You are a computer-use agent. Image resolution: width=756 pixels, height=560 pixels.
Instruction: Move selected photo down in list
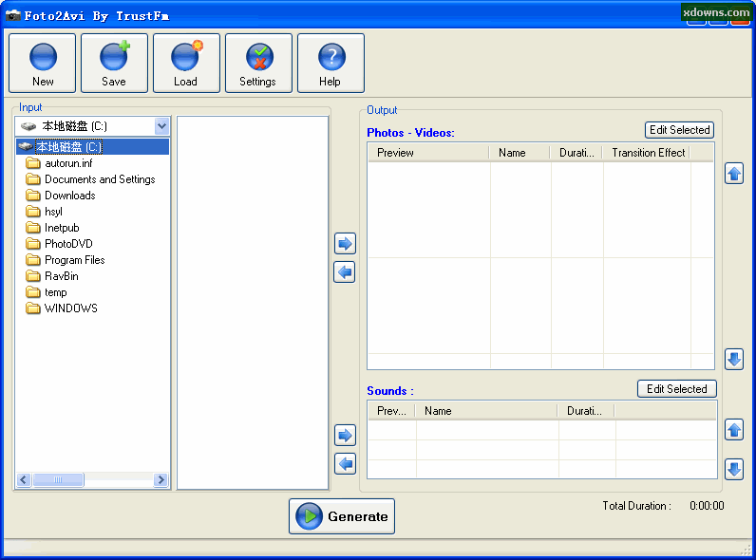point(734,359)
